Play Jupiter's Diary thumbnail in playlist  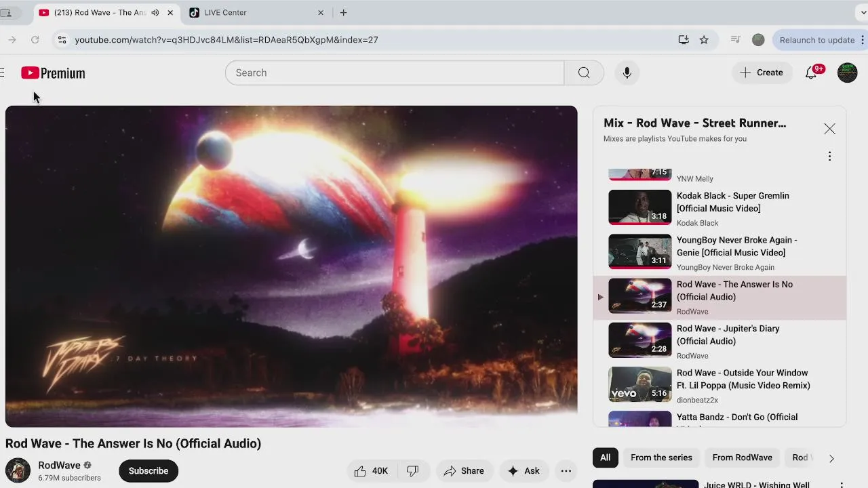(x=639, y=340)
